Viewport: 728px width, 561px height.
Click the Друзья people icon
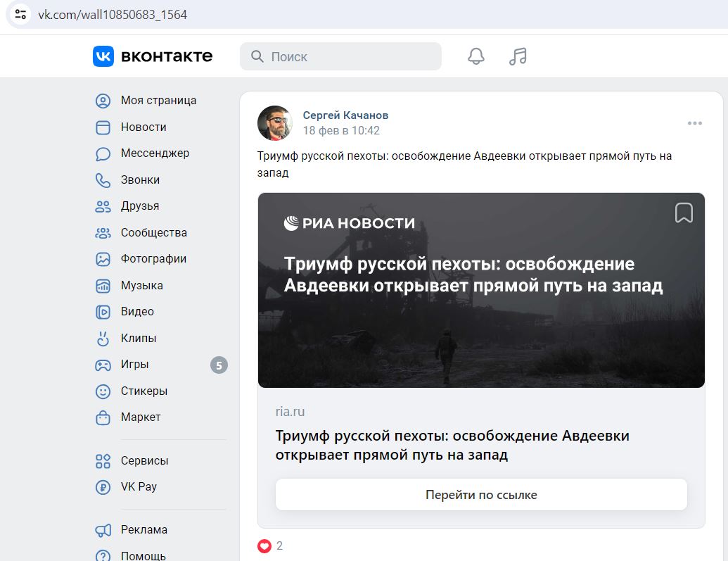coord(103,206)
